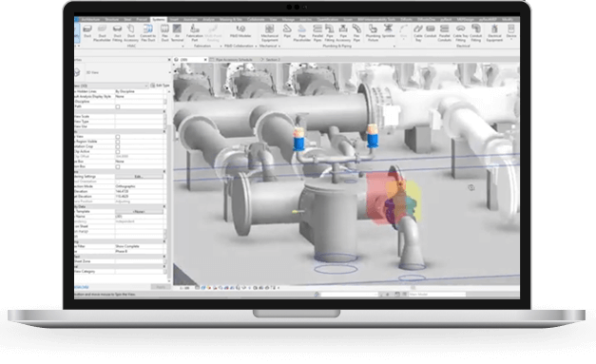Select the Duct tool in HVAC panel
Image resolution: width=596 pixels, height=364 pixels.
87,31
